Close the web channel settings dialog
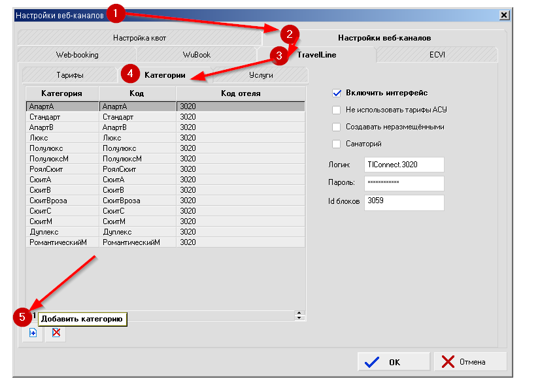Viewport: 540px width, 392px height. tap(504, 14)
